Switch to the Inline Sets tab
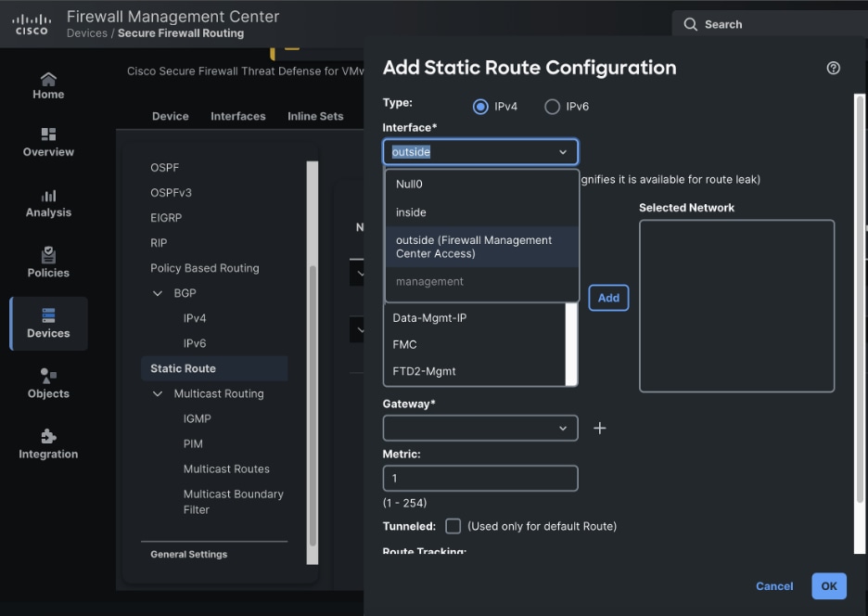The width and height of the screenshot is (868, 616). coord(315,116)
